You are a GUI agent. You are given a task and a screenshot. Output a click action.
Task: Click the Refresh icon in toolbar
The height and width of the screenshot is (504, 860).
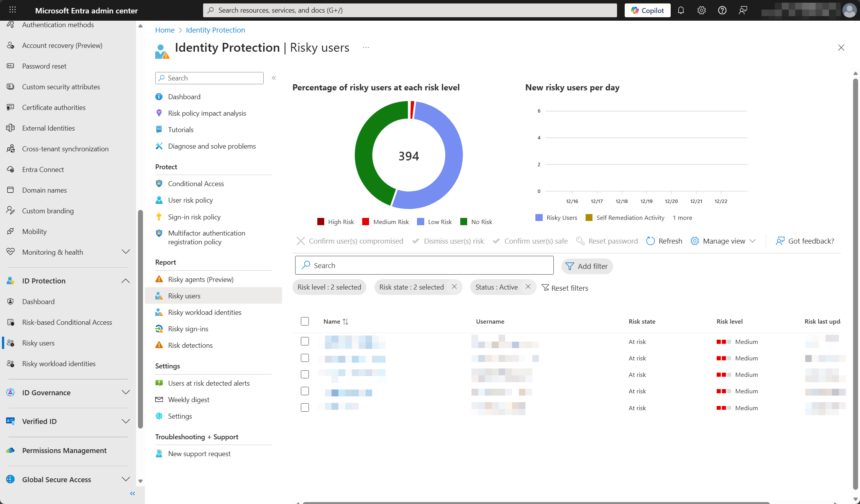[x=650, y=241]
